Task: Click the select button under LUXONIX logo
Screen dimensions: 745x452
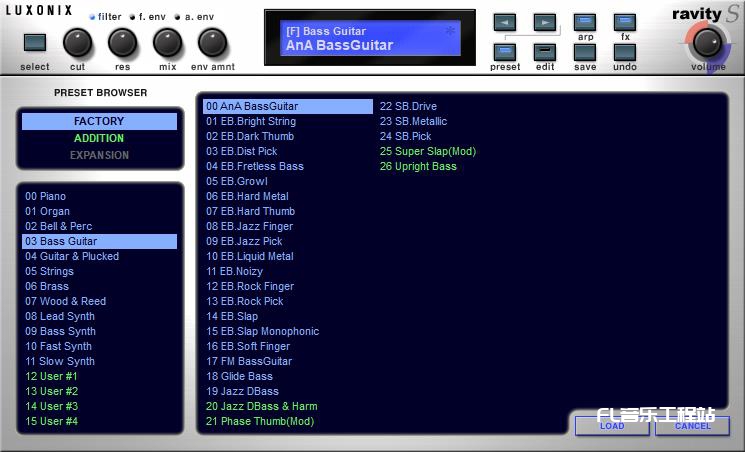Action: tap(35, 43)
